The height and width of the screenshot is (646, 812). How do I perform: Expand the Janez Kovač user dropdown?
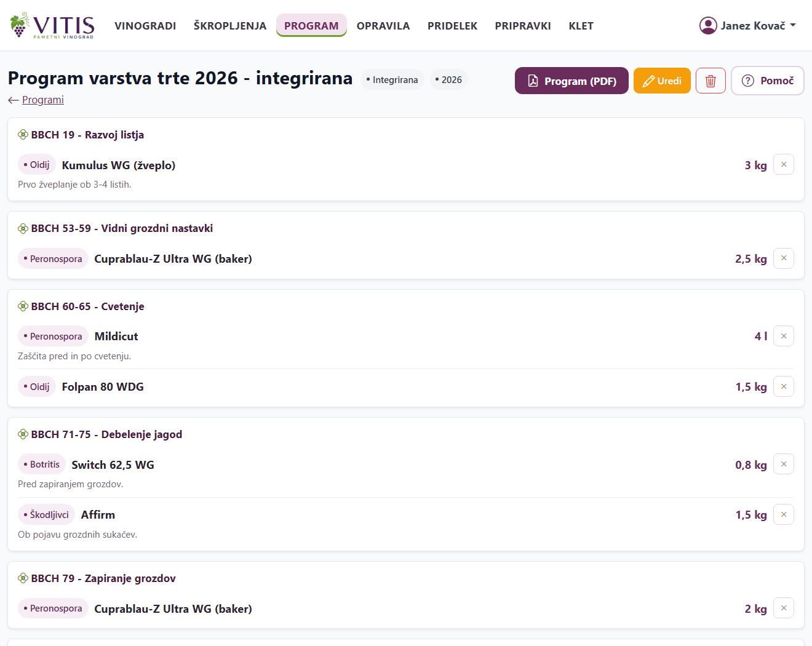pyautogui.click(x=747, y=25)
